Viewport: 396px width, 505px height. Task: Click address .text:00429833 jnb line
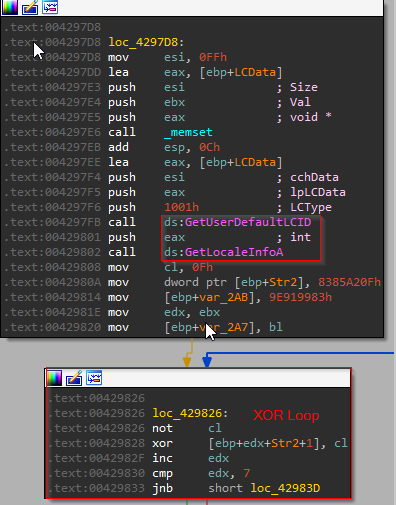97,488
